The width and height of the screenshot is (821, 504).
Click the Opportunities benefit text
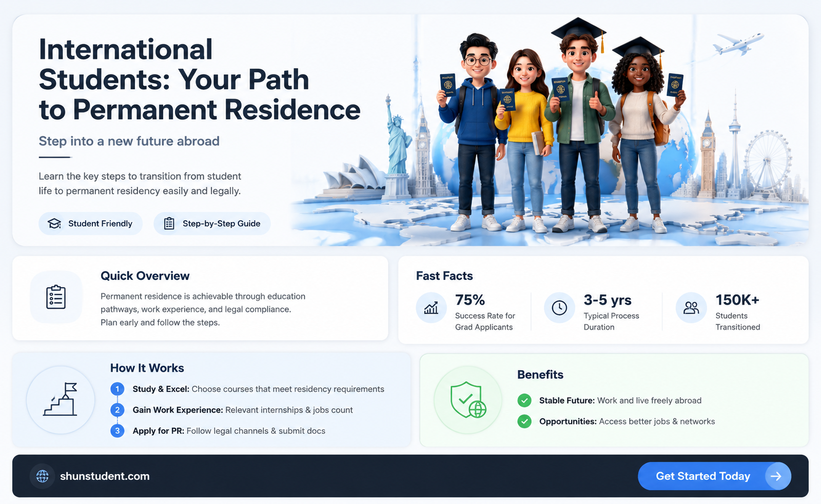(627, 421)
